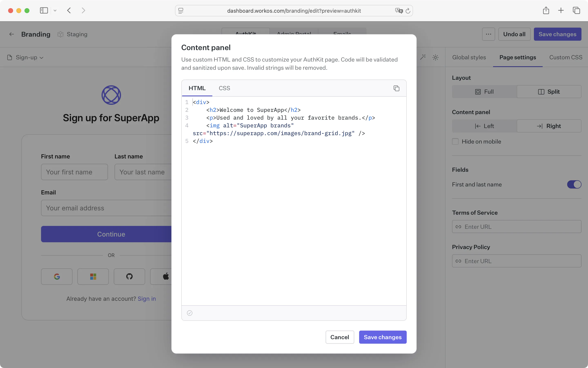This screenshot has height=368, width=588.
Task: Click Continue button in preview
Action: pos(106,234)
